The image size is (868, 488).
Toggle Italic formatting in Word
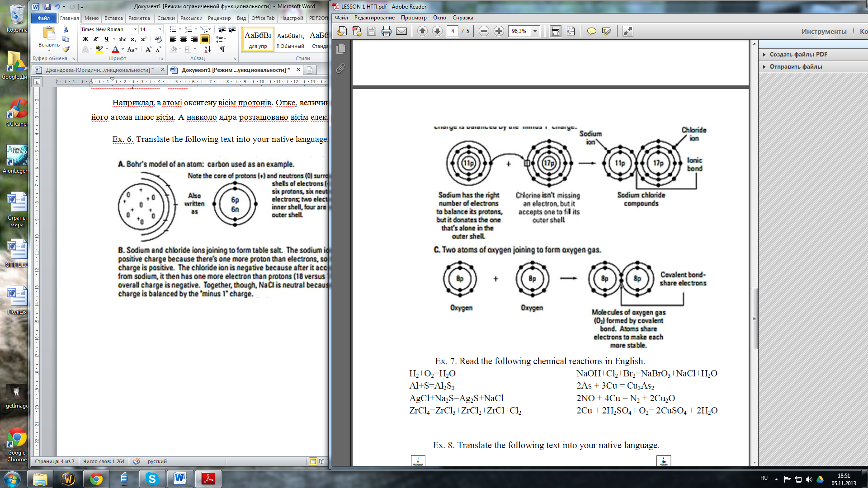click(x=96, y=39)
